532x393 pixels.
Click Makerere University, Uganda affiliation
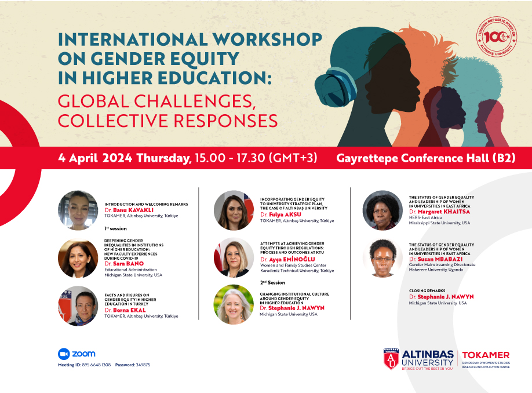tap(436, 270)
